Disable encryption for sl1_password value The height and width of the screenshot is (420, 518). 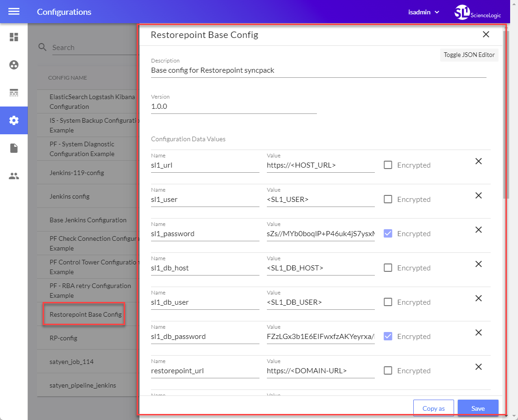387,233
